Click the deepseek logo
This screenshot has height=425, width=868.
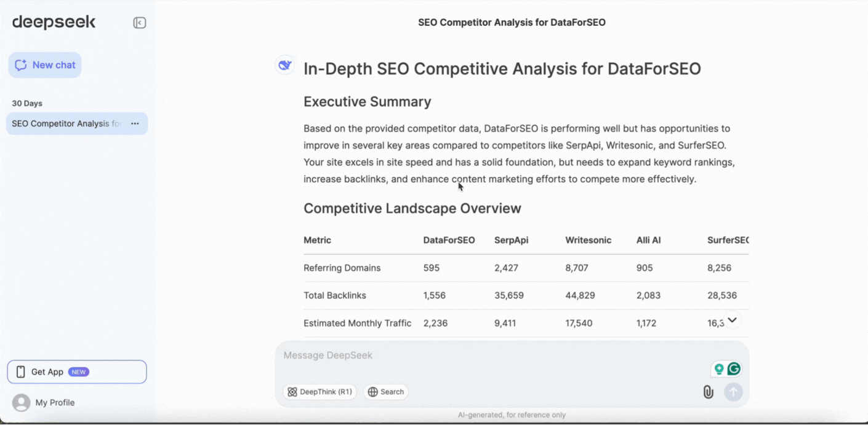point(54,22)
